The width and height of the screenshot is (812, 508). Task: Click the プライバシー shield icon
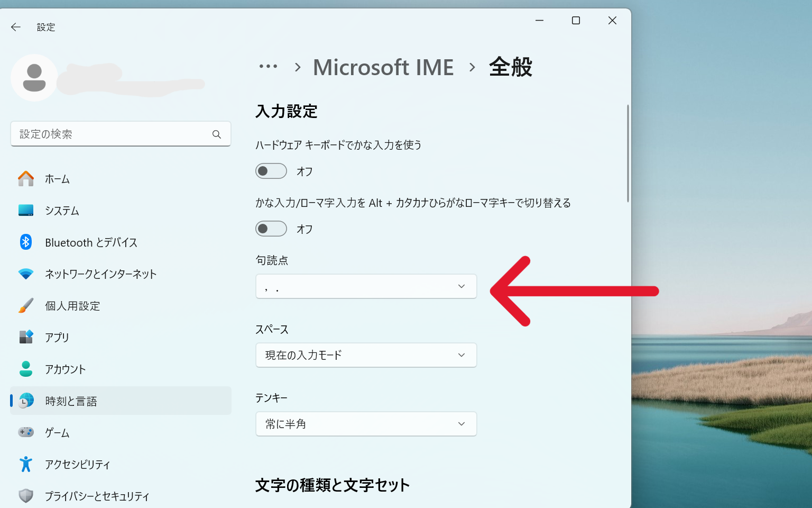(x=26, y=496)
